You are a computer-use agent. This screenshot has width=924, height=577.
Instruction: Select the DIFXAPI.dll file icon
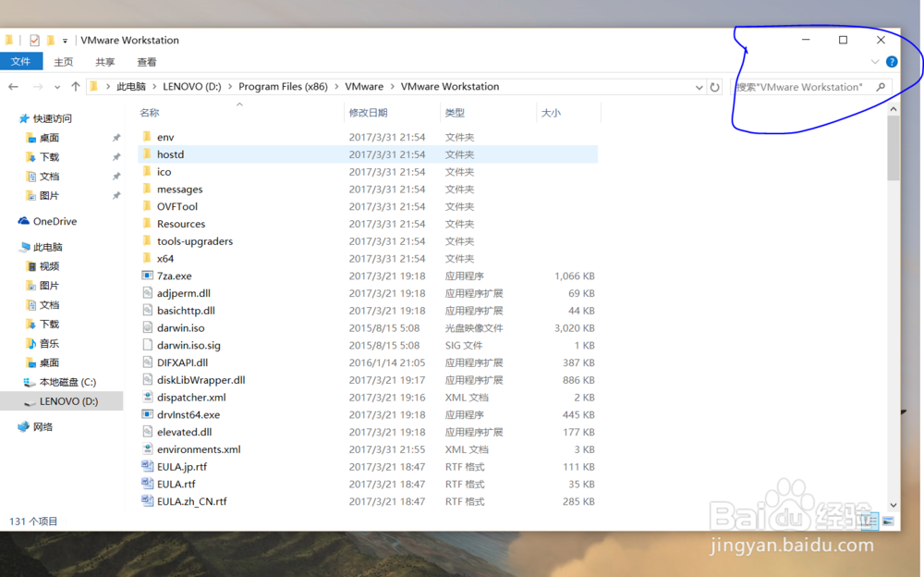pos(147,362)
